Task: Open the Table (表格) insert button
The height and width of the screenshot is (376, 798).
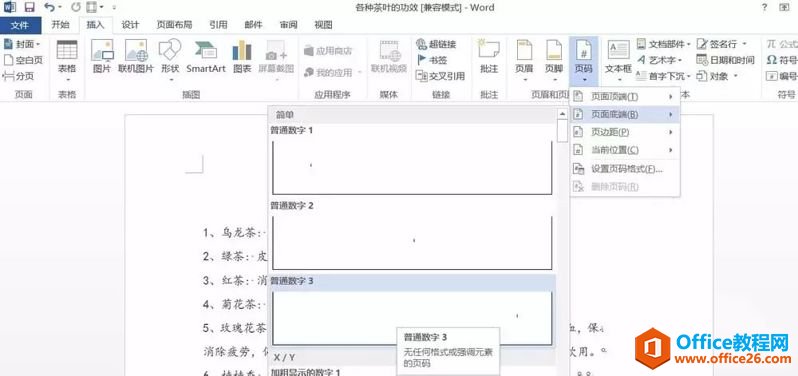Action: tap(67, 61)
